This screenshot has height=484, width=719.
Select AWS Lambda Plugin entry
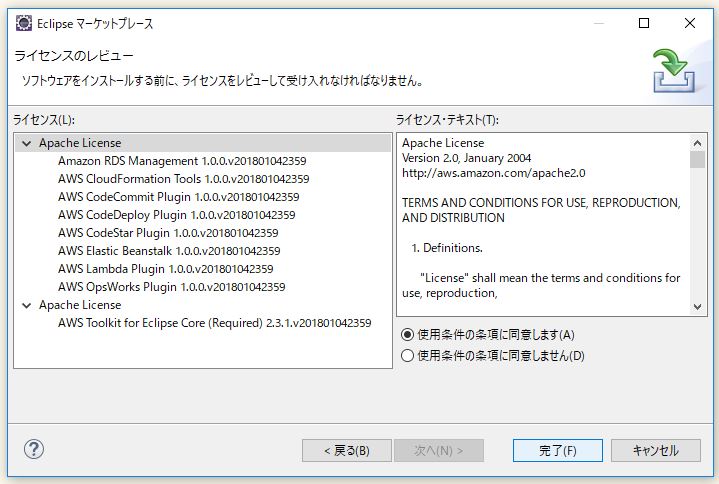click(x=166, y=269)
